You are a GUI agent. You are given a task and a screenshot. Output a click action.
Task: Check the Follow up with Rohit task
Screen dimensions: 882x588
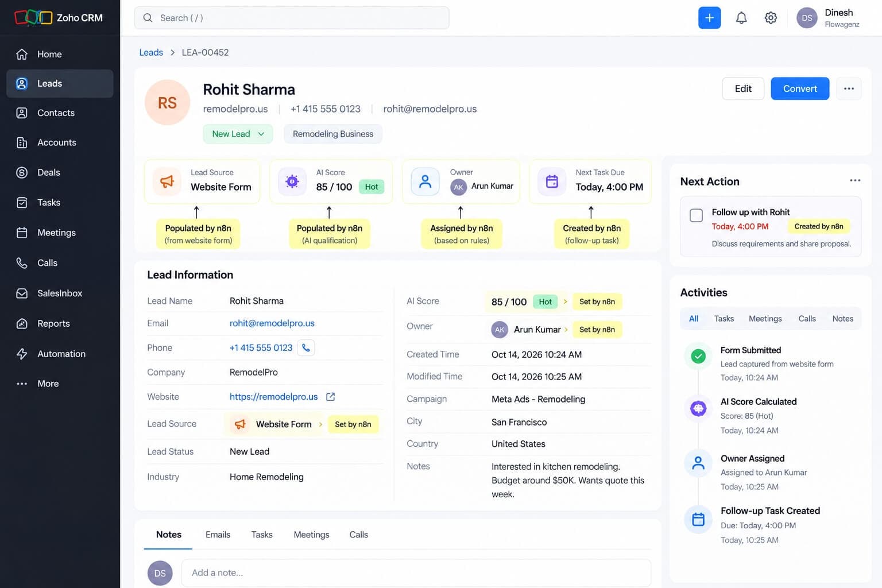696,215
